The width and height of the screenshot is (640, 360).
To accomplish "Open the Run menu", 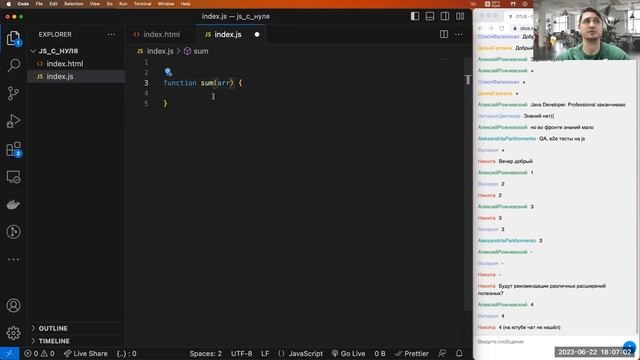I will pyautogui.click(x=123, y=4).
